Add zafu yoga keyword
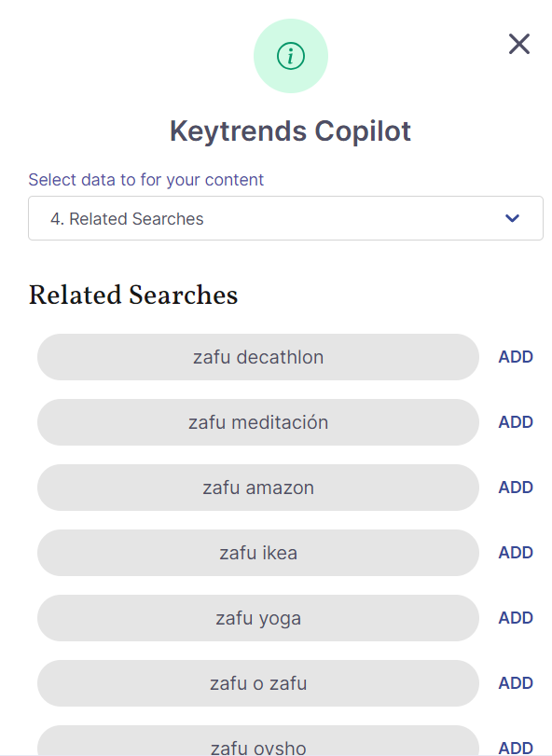Screen dimensions: 552x756 pyautogui.click(x=516, y=618)
